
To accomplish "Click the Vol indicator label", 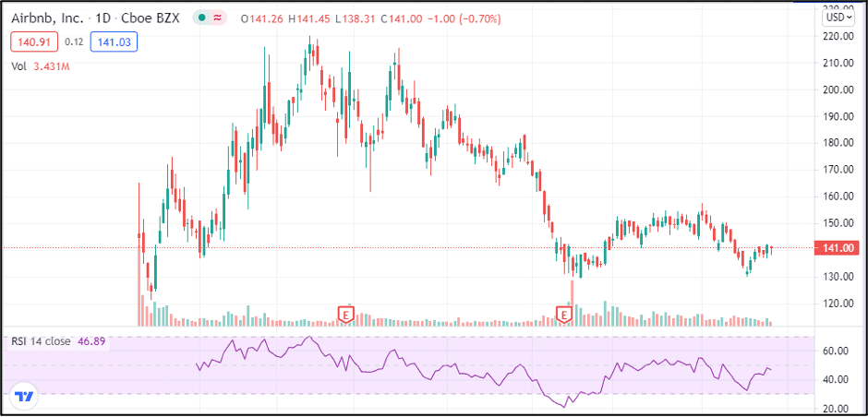I will pos(18,66).
